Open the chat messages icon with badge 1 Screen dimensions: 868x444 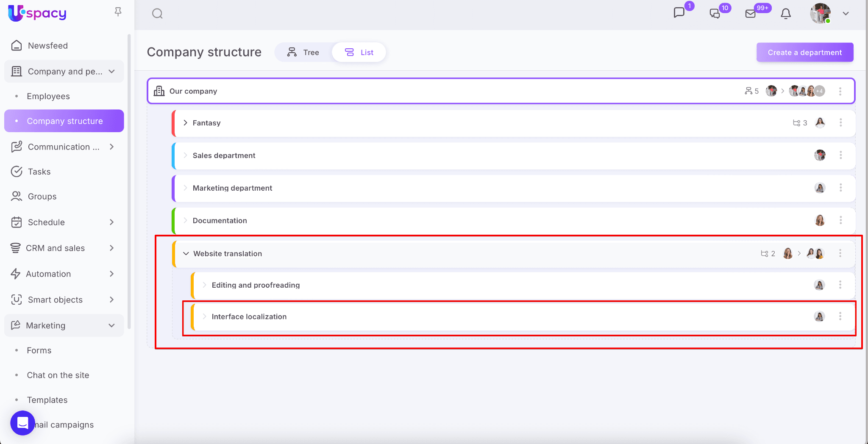tap(679, 13)
